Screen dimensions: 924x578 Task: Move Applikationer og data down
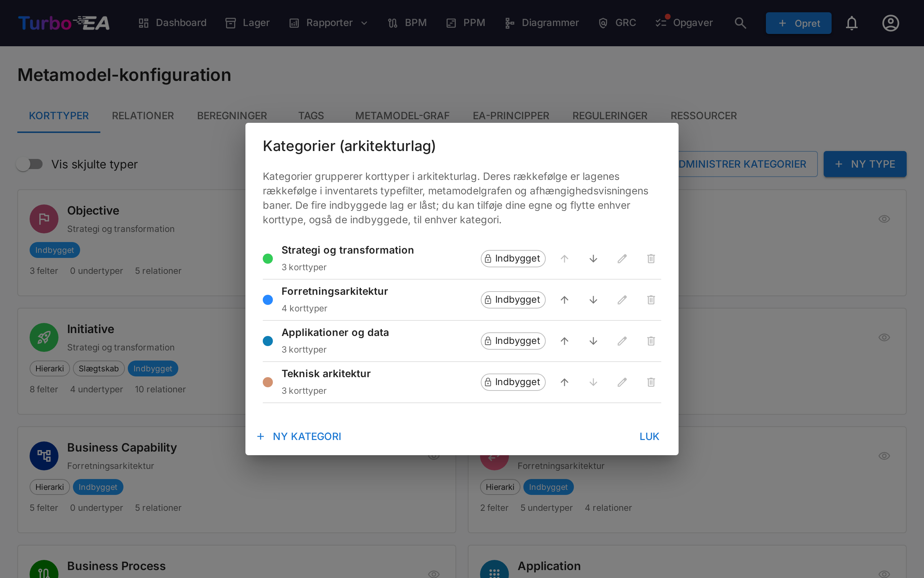point(593,341)
